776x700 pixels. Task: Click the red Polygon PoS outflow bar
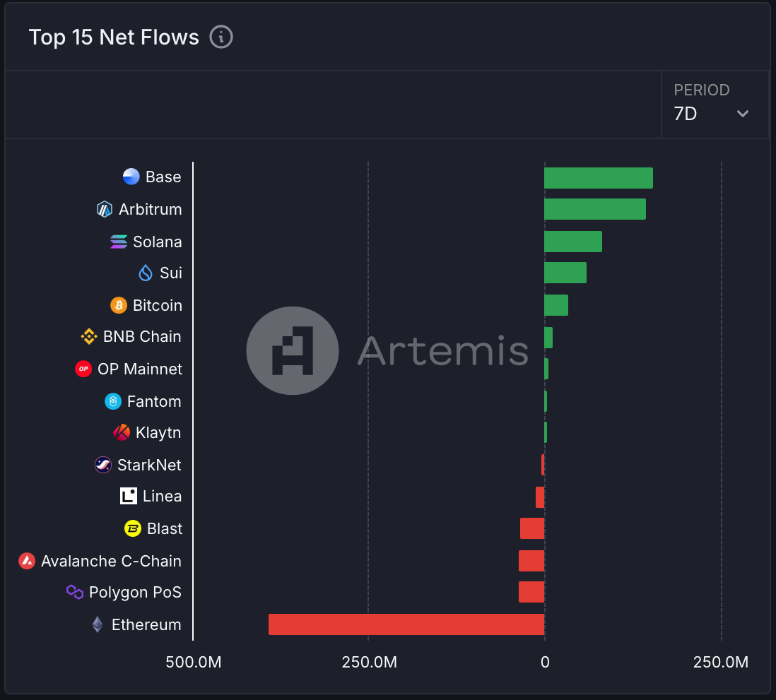[x=531, y=592]
